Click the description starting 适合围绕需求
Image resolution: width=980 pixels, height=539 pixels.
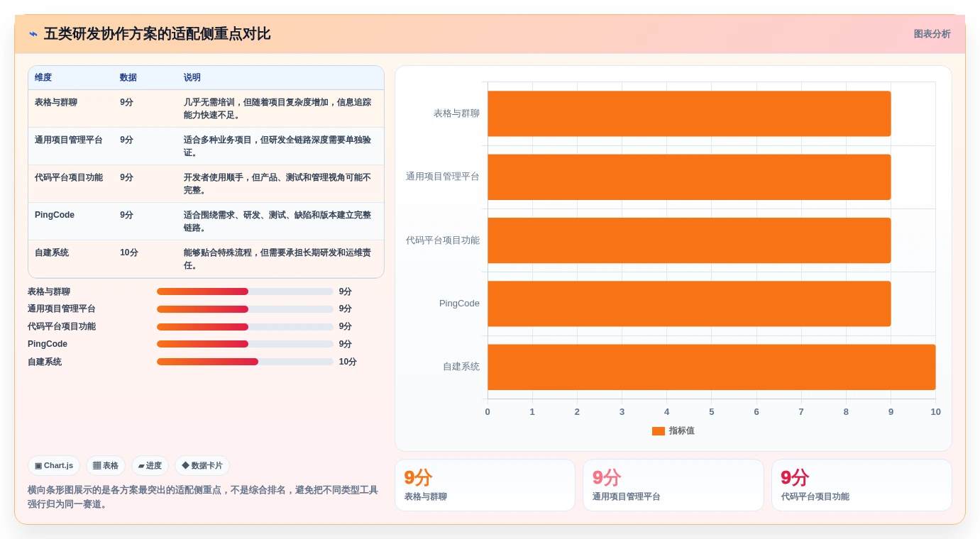pos(277,221)
